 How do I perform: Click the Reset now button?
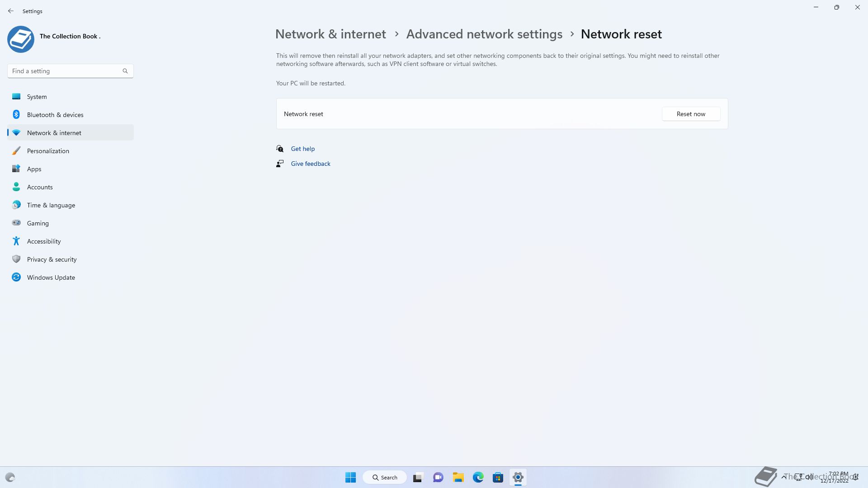(x=691, y=114)
